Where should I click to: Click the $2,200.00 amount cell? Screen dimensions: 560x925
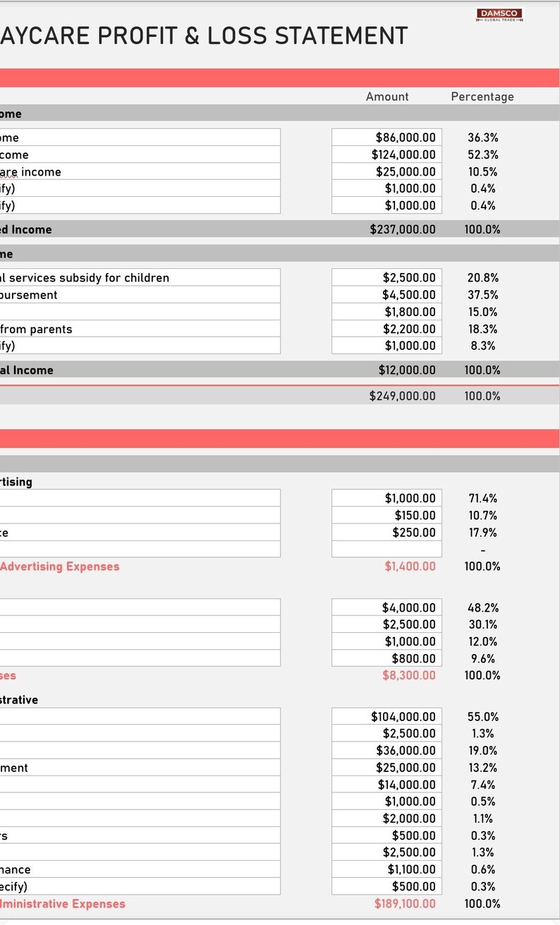(x=386, y=329)
